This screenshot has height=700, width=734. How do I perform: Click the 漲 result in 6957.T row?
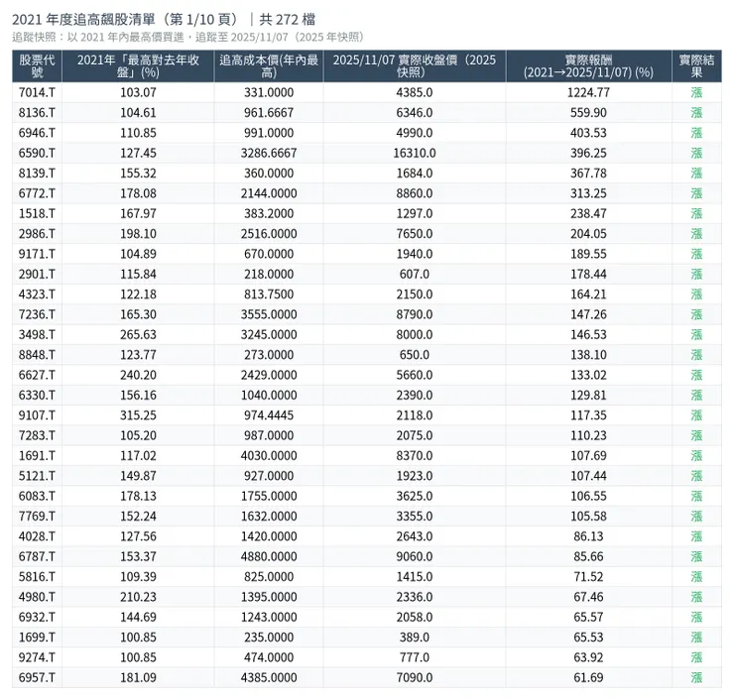(x=696, y=677)
